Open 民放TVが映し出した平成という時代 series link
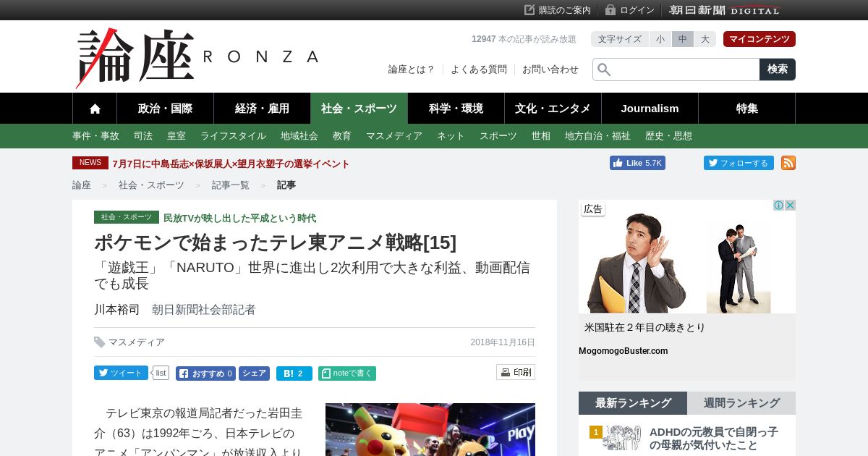868x456 pixels. point(239,218)
